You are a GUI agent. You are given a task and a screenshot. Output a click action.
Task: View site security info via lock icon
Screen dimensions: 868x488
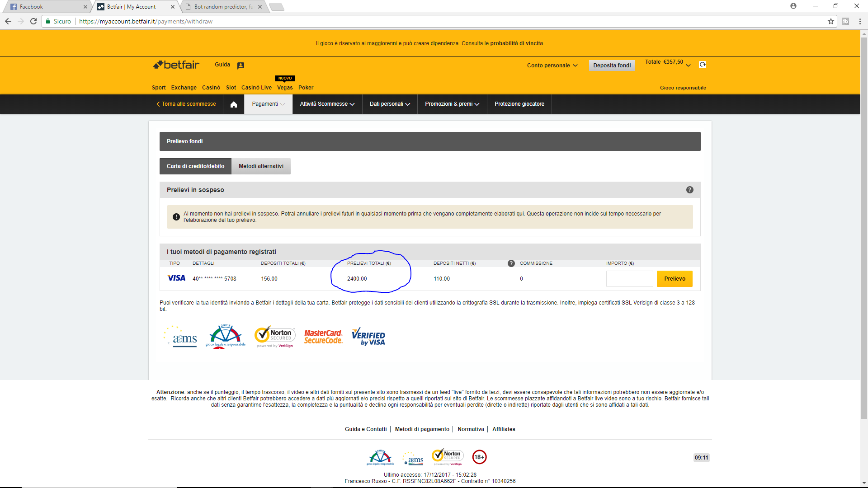tap(48, 21)
